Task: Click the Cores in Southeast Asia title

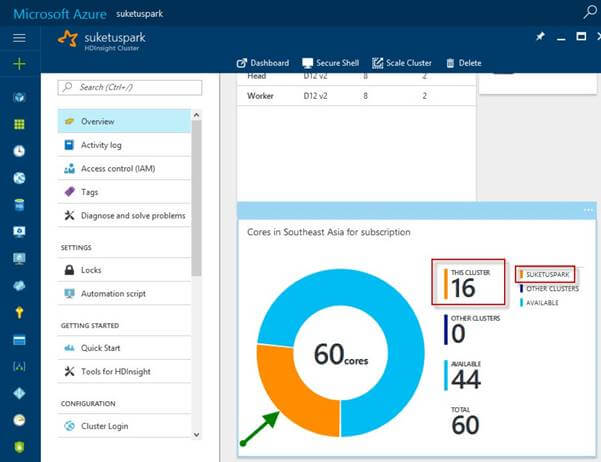Action: [329, 232]
